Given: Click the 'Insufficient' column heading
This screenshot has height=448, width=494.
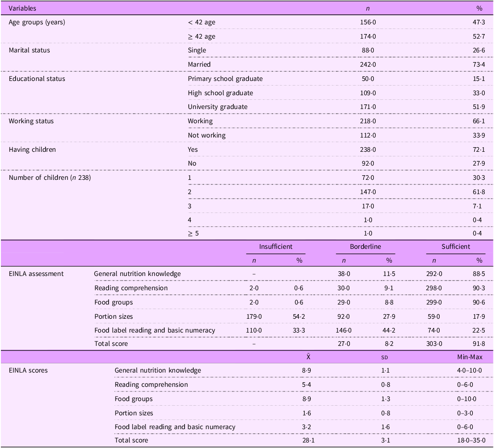Looking at the screenshot, I should (x=275, y=247).
